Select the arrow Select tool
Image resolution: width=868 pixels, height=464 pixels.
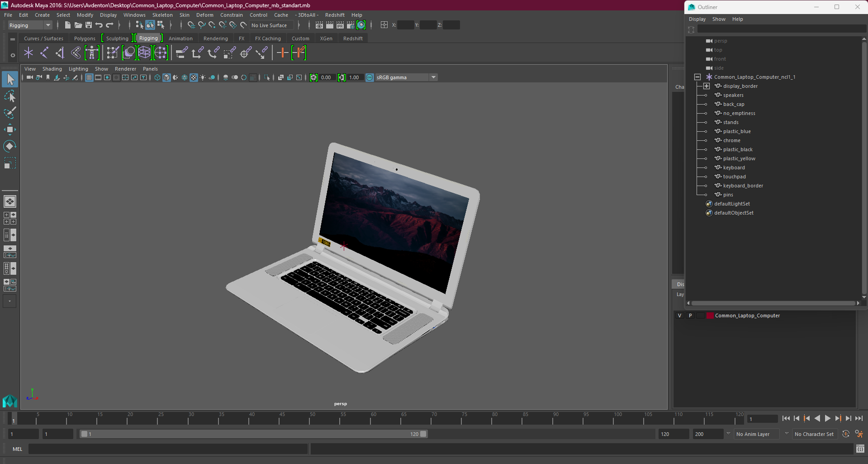point(10,80)
